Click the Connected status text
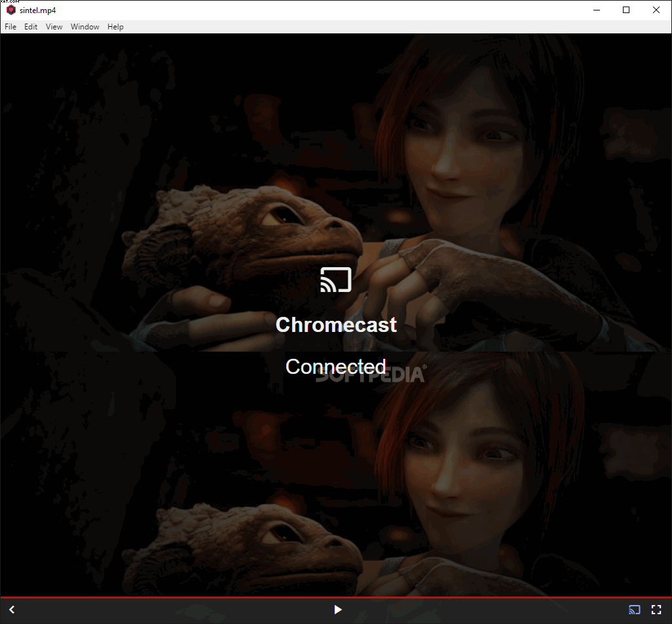Screen dimensions: 672x624 [x=336, y=367]
